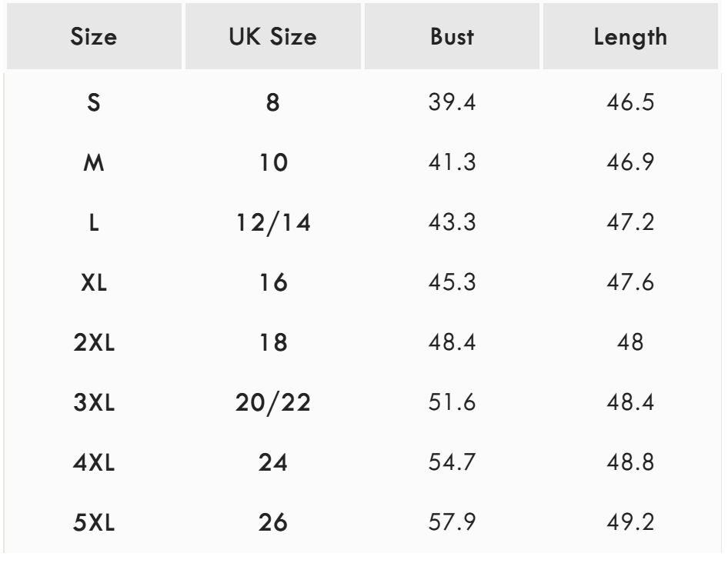This screenshot has height=563, width=728.
Task: Click UK size 12/14 cell
Action: [x=273, y=224]
